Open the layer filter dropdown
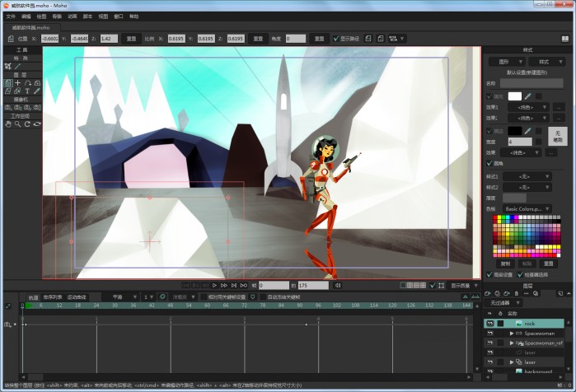This screenshot has height=392, width=576. 503,303
